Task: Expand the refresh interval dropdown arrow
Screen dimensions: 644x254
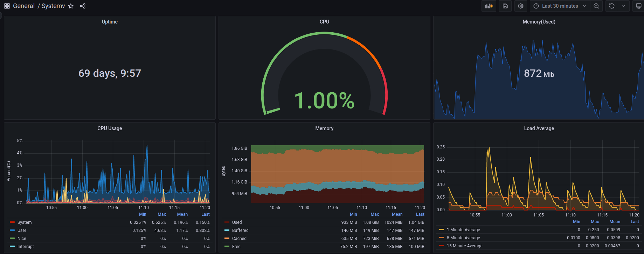Action: [624, 6]
